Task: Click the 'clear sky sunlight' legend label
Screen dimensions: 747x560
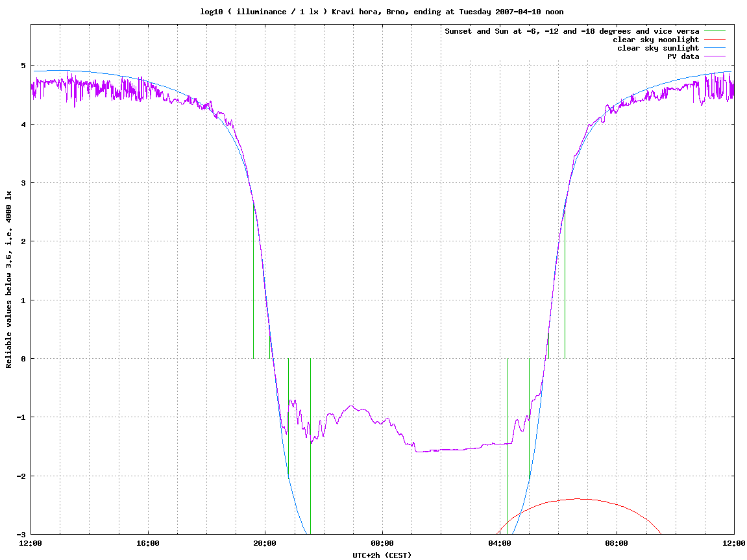Action: point(658,48)
